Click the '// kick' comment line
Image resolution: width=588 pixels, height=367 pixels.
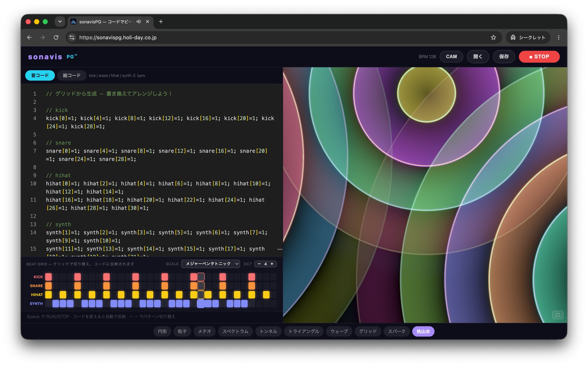pos(57,110)
